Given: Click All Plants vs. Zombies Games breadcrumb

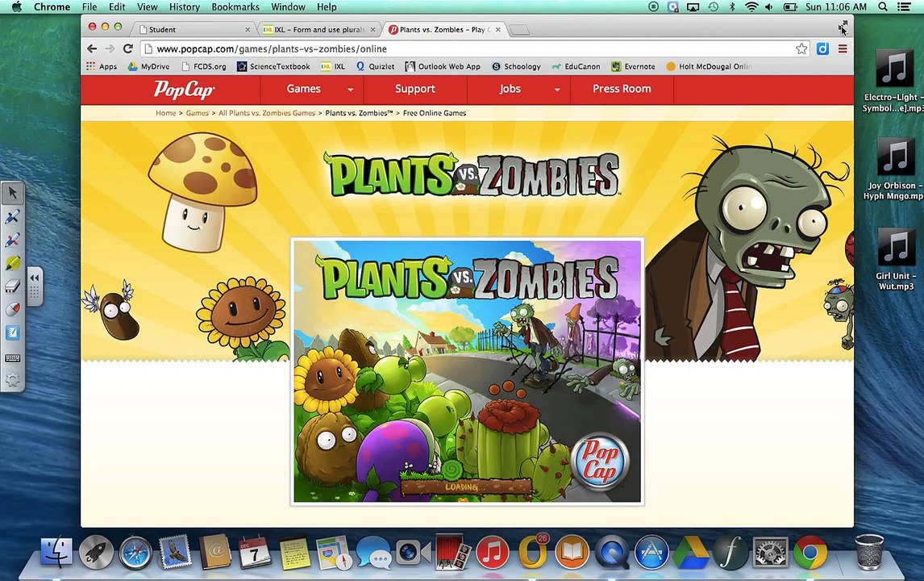Looking at the screenshot, I should (x=267, y=113).
